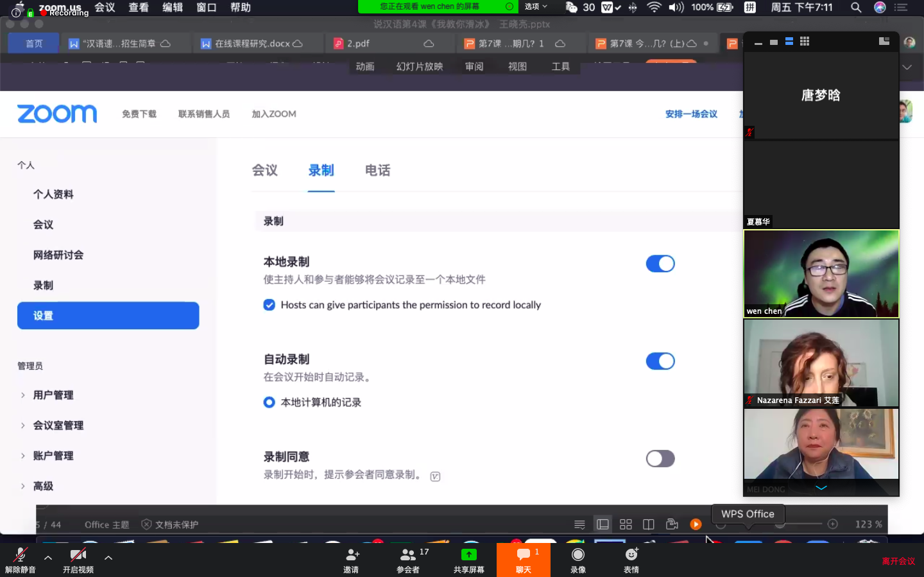Screen dimensions: 924x577
Task: Turn off the 本地录制 toggle
Action: pyautogui.click(x=660, y=264)
